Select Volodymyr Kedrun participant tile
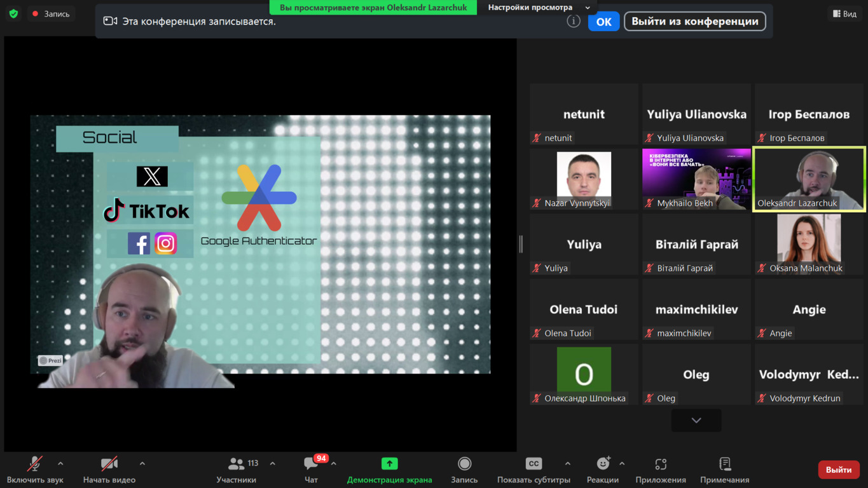 (809, 374)
